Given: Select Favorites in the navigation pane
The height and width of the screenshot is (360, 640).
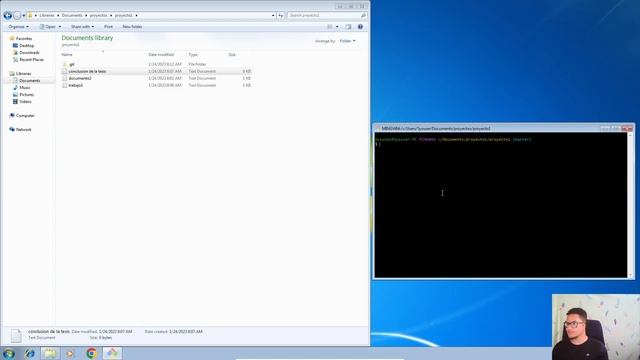Looking at the screenshot, I should tap(24, 38).
